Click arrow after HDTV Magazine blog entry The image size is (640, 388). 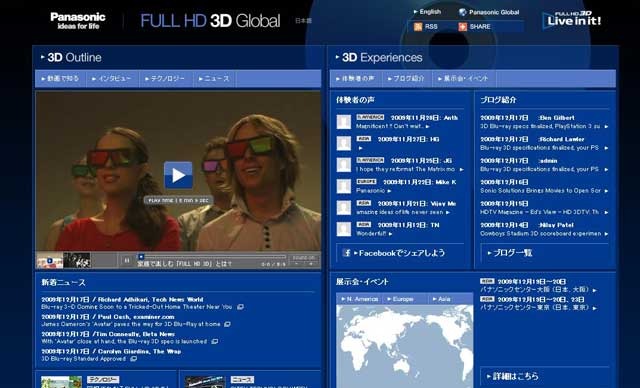point(606,212)
